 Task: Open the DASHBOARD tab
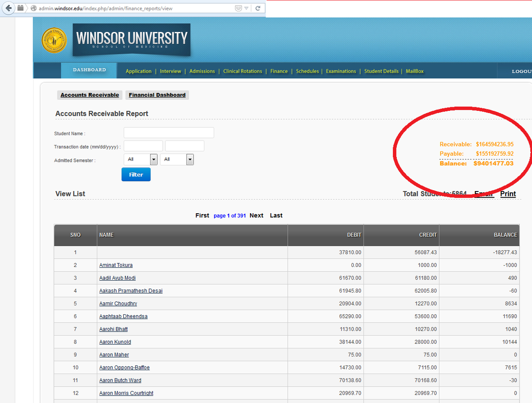(x=89, y=70)
